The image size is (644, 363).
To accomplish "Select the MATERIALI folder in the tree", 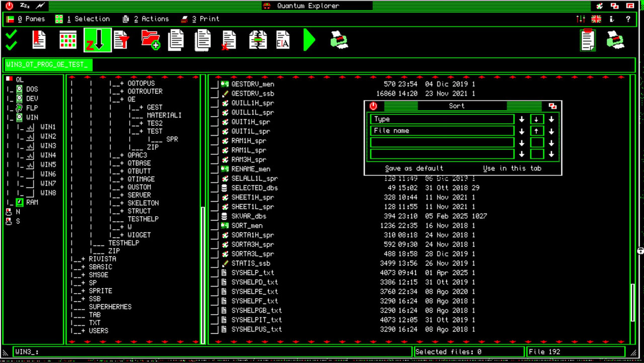I will pyautogui.click(x=164, y=115).
